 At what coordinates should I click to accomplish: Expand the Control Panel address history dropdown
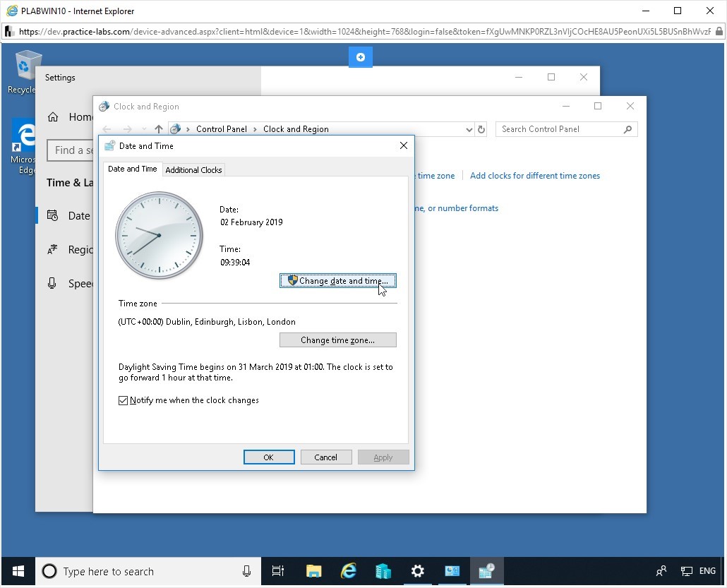[x=469, y=129]
